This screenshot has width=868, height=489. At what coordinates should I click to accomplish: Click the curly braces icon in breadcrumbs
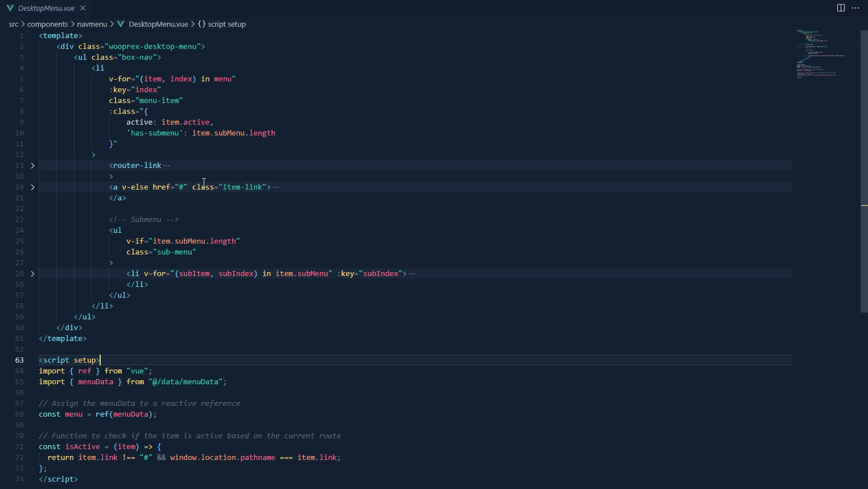point(201,24)
